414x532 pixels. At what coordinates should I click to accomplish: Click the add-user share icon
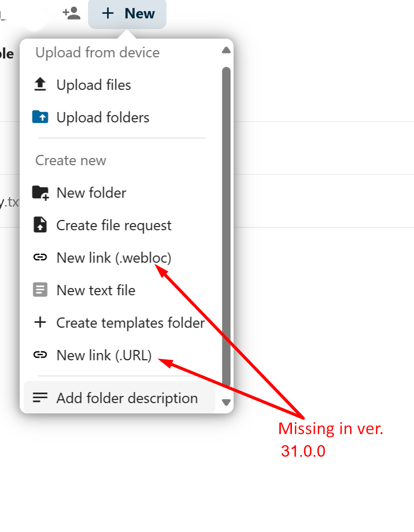(72, 13)
